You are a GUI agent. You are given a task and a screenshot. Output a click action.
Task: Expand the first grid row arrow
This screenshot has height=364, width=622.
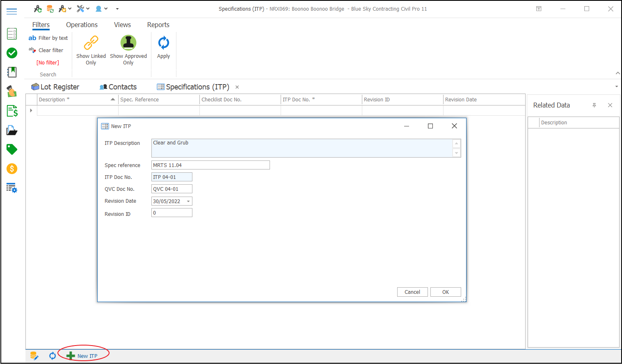[x=31, y=110]
